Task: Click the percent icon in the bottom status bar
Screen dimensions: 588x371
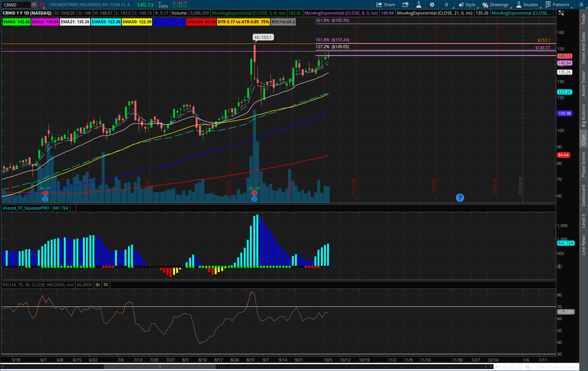Action: (x=528, y=367)
